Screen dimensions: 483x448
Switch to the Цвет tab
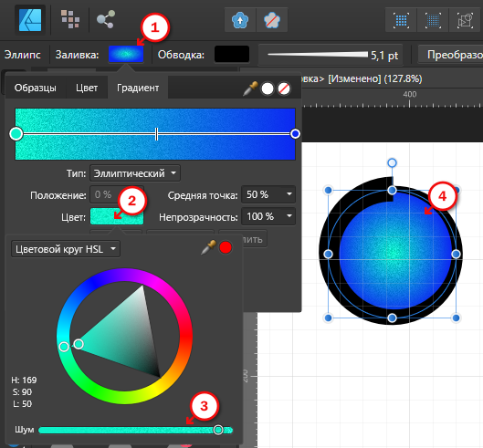pyautogui.click(x=87, y=89)
